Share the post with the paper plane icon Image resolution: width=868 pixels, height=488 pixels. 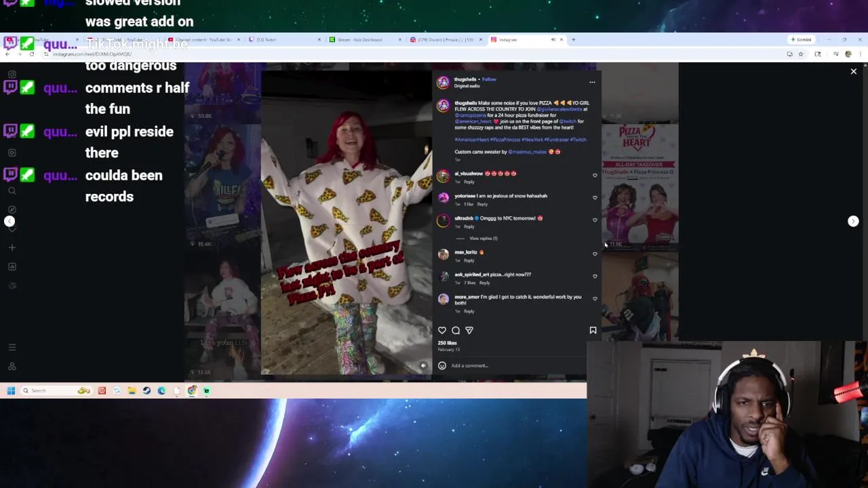[x=469, y=330]
